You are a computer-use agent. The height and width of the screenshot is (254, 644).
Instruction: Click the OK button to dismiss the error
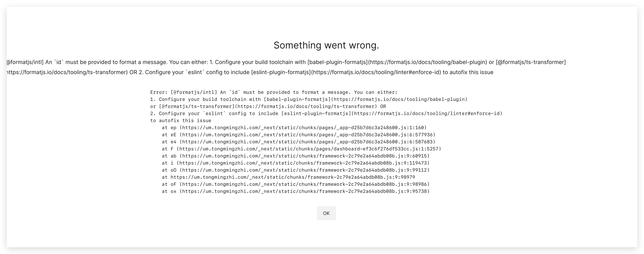pyautogui.click(x=326, y=213)
